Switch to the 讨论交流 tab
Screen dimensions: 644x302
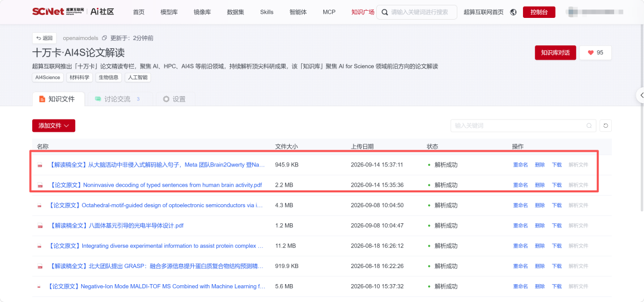tap(117, 99)
